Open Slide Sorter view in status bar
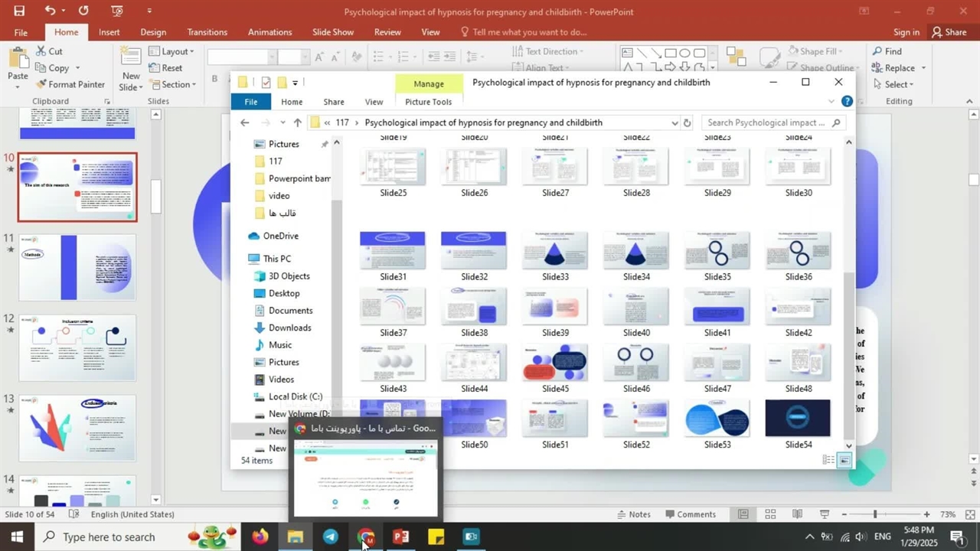Screen dimensions: 980x551 (x=770, y=514)
